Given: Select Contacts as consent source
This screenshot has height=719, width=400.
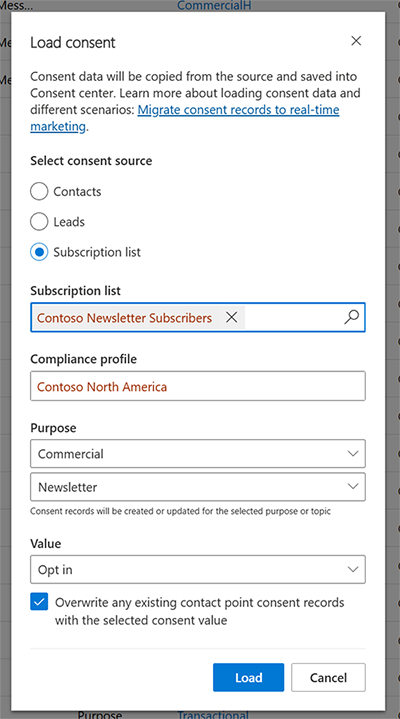Looking at the screenshot, I should (x=39, y=191).
